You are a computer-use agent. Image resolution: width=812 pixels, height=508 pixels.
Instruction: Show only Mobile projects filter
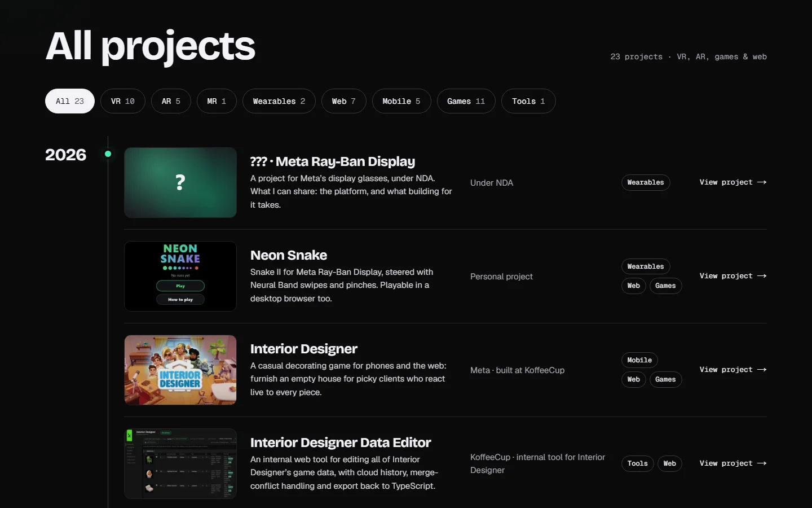[x=401, y=101]
